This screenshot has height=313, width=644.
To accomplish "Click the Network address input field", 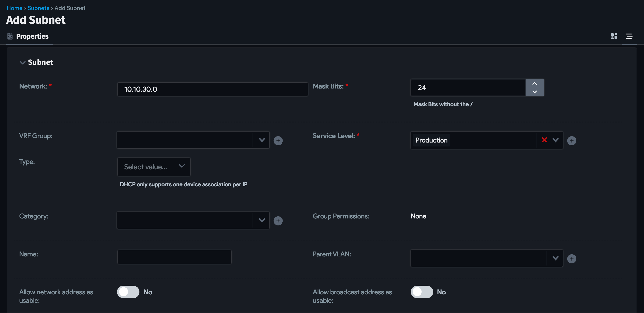I will (212, 89).
